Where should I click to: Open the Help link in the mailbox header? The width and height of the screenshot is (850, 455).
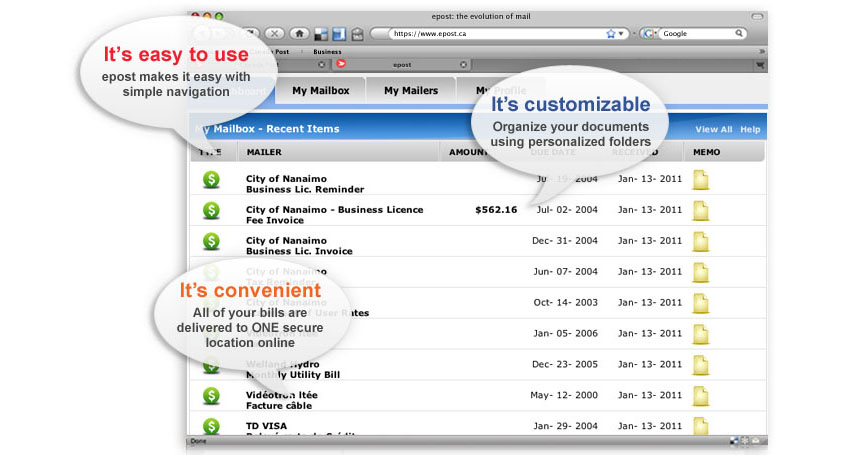pyautogui.click(x=750, y=130)
